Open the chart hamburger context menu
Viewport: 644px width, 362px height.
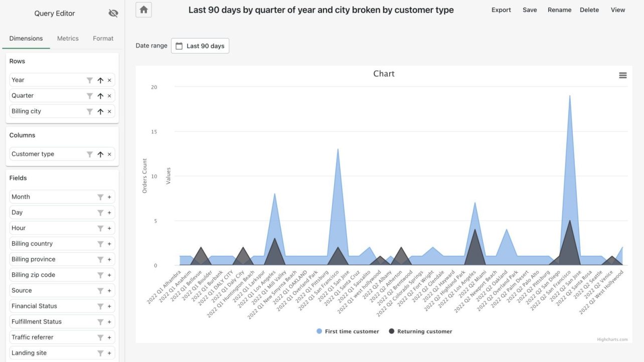tap(622, 75)
